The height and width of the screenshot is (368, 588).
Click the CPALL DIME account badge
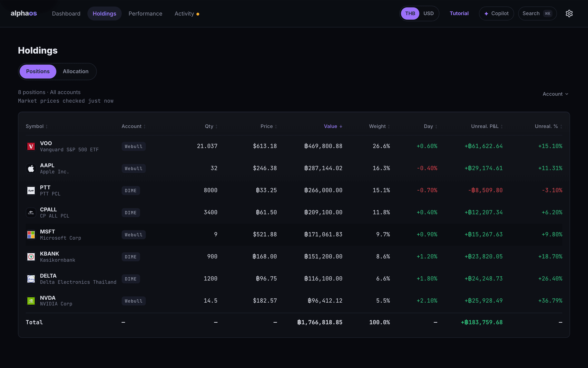pyautogui.click(x=131, y=213)
